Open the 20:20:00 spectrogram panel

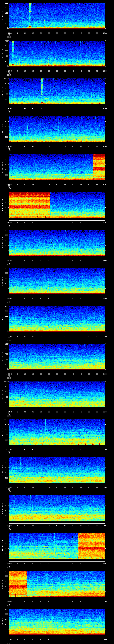[57, 243]
